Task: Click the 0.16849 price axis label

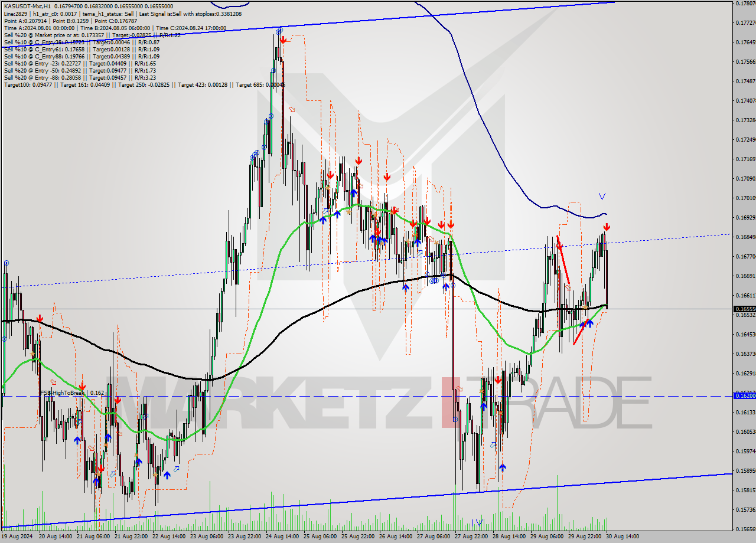Action: click(x=745, y=237)
